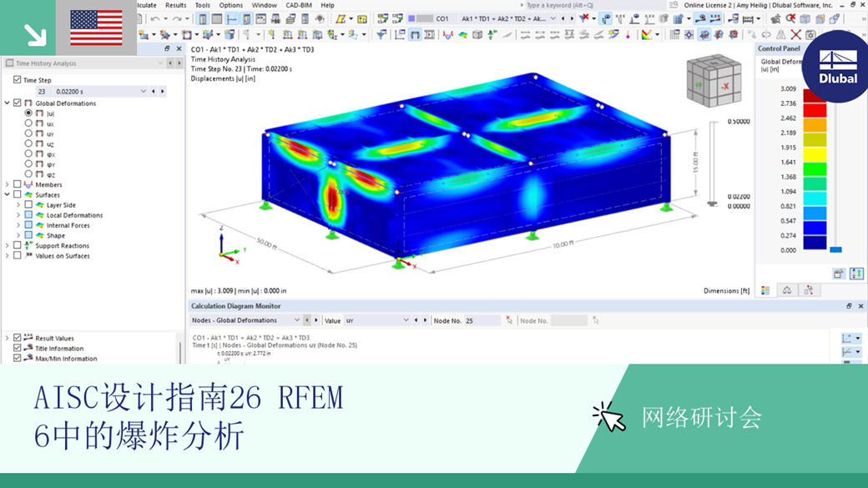This screenshot has width=868, height=488.
Task: Open the Tools menu
Action: pos(203,5)
